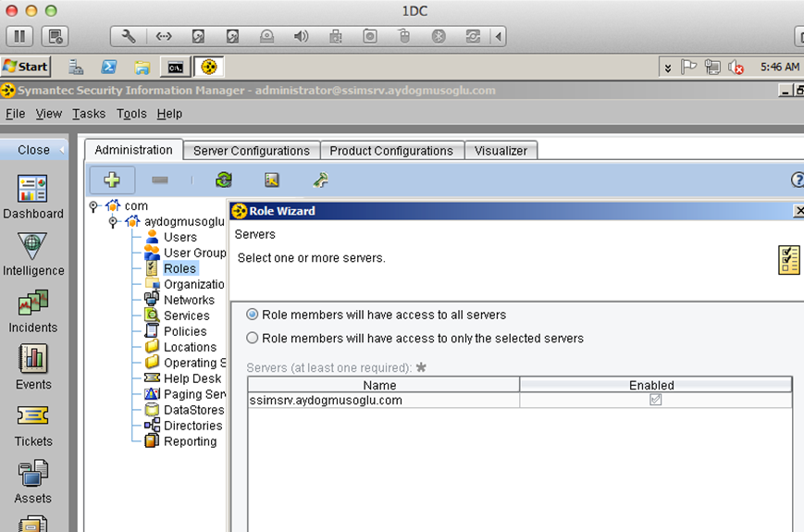Open the View menu
The image size is (804, 532).
pos(49,113)
